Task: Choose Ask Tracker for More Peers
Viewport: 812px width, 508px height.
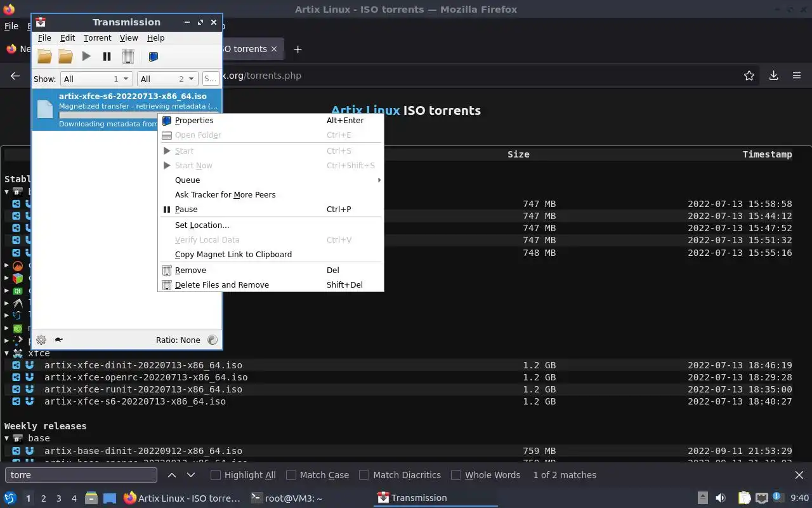Action: [271, 194]
